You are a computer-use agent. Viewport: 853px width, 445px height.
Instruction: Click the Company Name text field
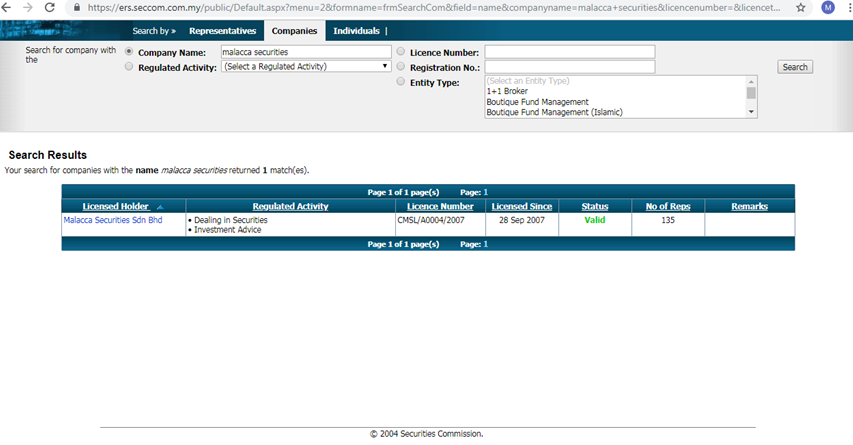coord(306,52)
